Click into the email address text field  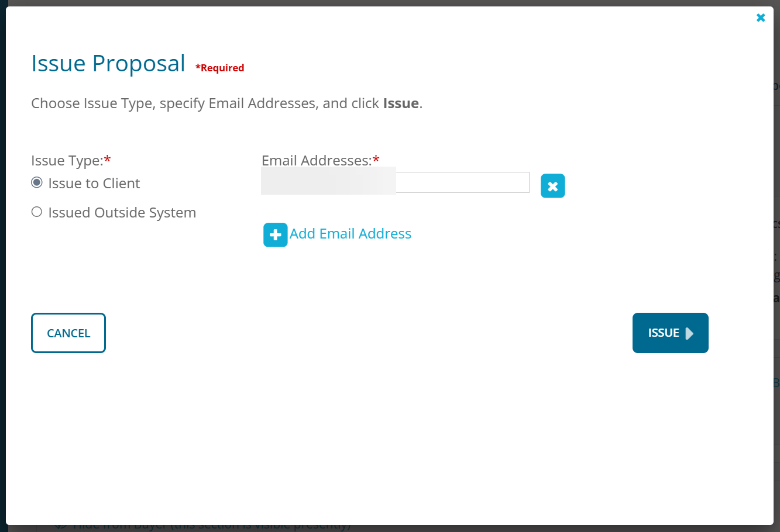461,182
